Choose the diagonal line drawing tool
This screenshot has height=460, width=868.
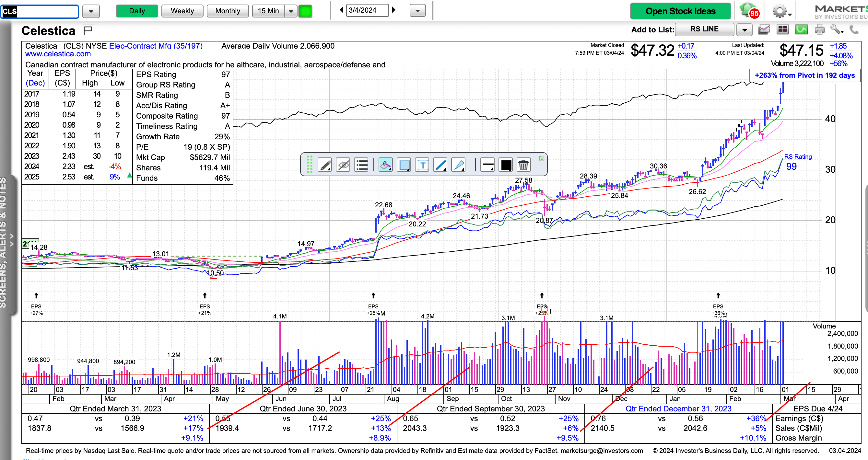click(440, 165)
